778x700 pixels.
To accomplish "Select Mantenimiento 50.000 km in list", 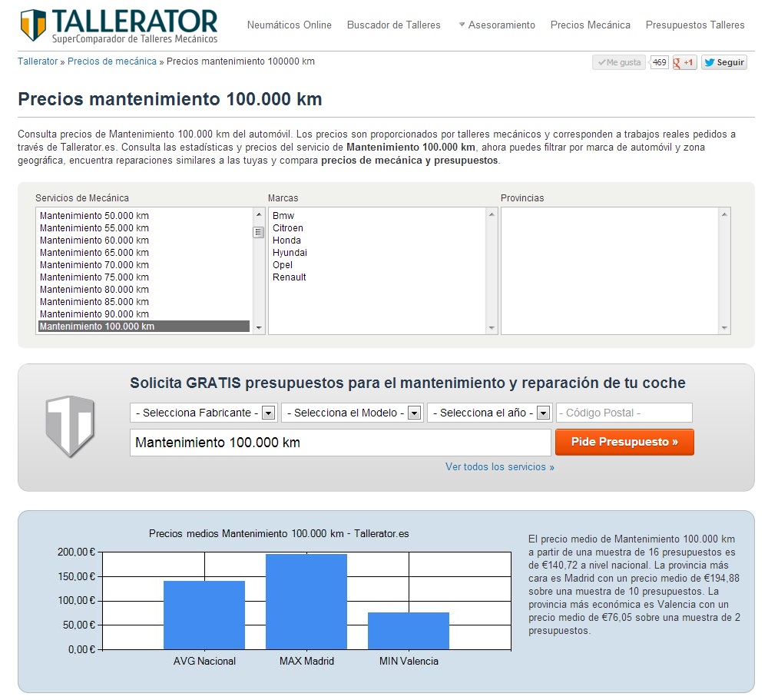I will 144,215.
